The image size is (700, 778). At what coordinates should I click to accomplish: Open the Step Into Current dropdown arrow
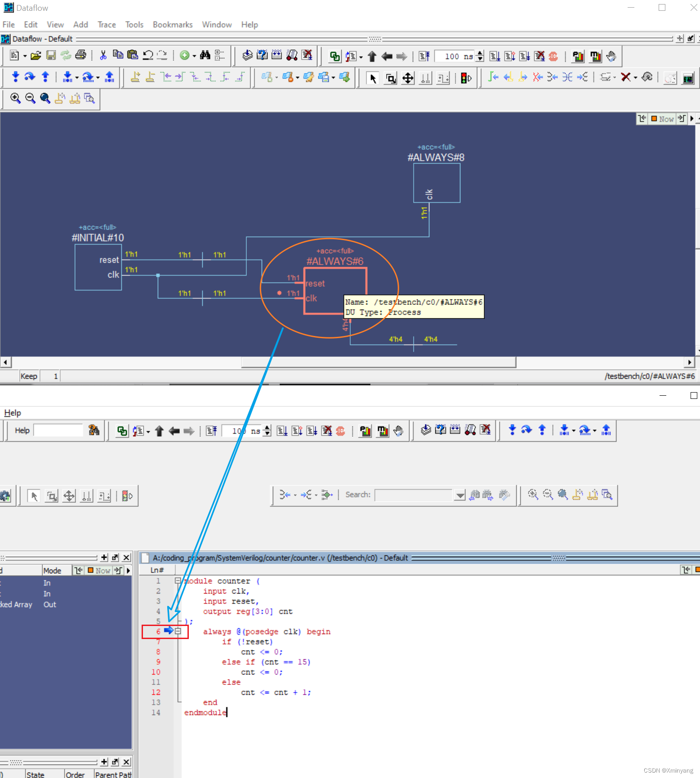(77, 78)
